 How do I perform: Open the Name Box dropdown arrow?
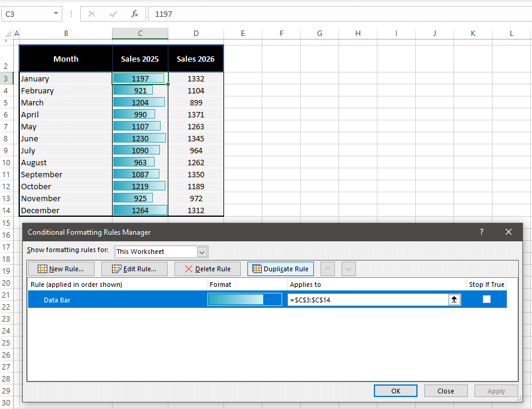point(57,13)
